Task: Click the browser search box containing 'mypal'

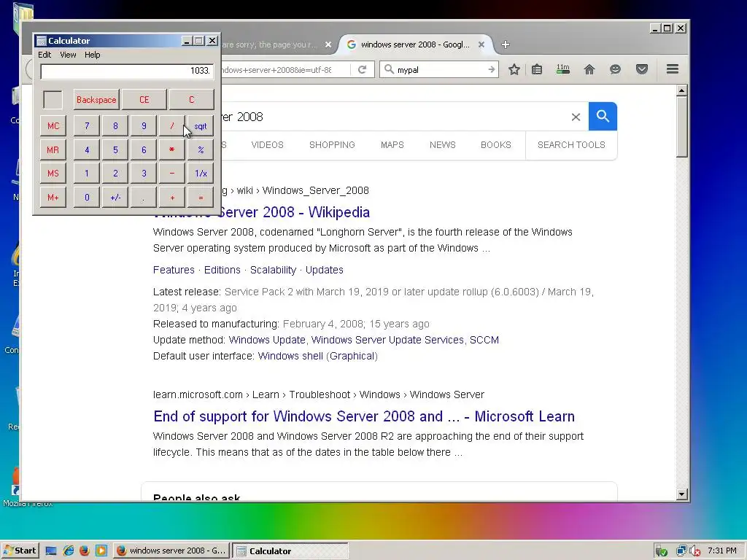Action: point(438,69)
